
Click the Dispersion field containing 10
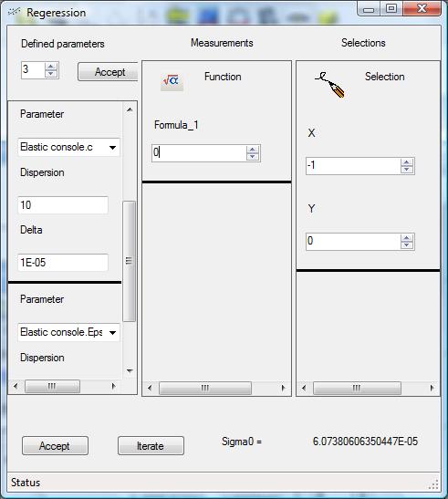[63, 205]
